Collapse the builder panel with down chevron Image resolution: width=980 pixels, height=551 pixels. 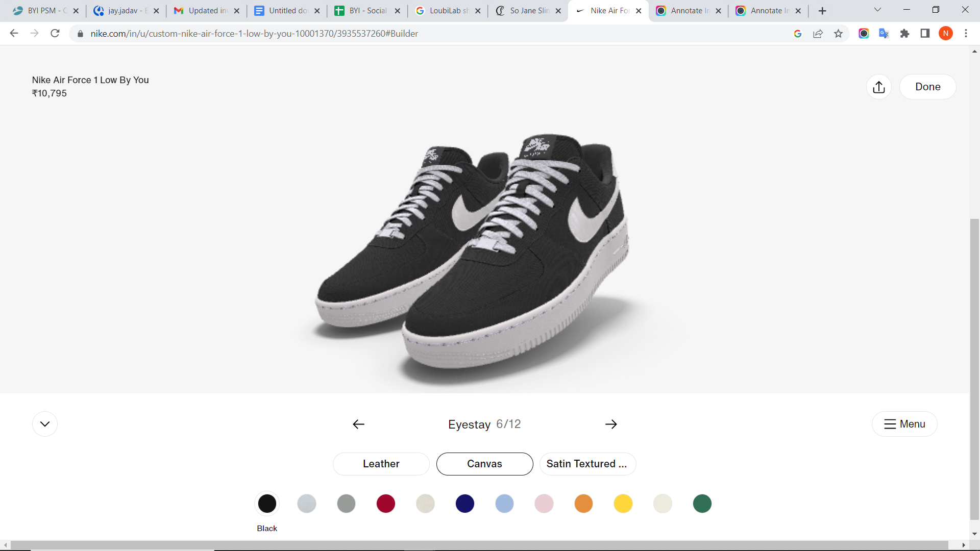tap(45, 424)
